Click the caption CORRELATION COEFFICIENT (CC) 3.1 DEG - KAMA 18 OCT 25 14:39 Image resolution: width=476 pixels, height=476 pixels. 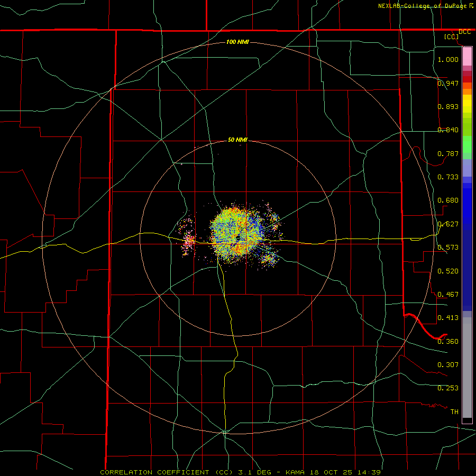coord(240,472)
